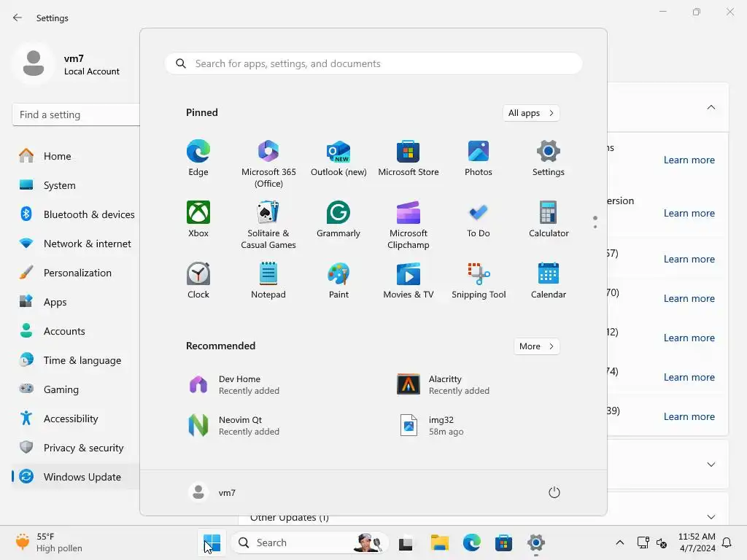Screen dimensions: 747x560
Task: Open Privacy & security settings
Action: [x=76, y=448]
